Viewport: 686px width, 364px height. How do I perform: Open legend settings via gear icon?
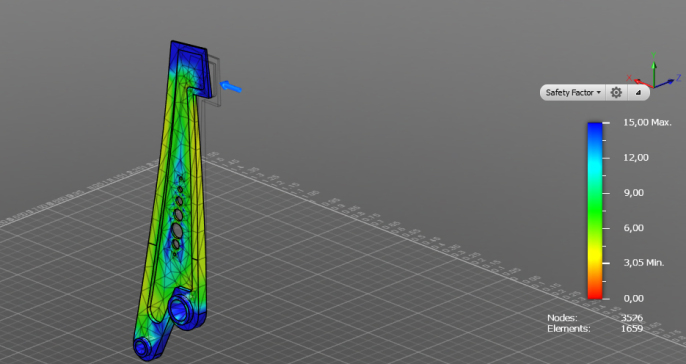click(616, 93)
